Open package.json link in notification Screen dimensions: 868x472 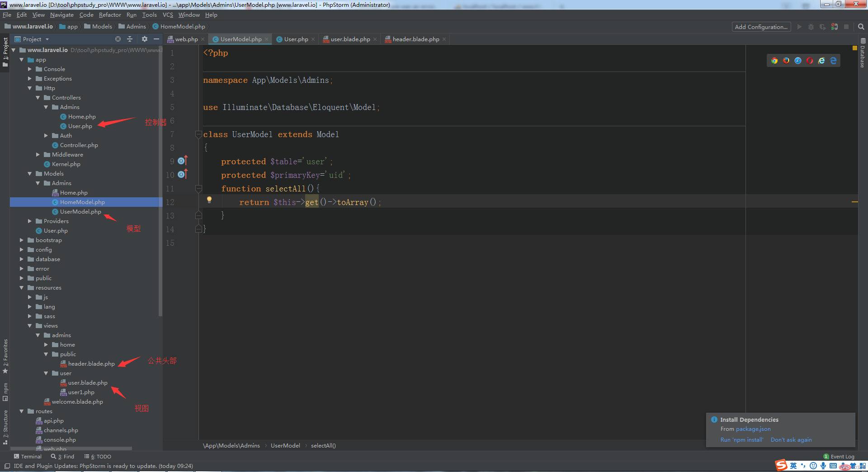coord(753,429)
